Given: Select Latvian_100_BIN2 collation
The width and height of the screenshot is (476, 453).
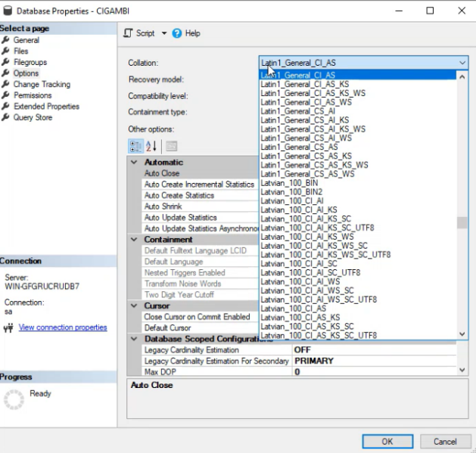Looking at the screenshot, I should coord(358,192).
